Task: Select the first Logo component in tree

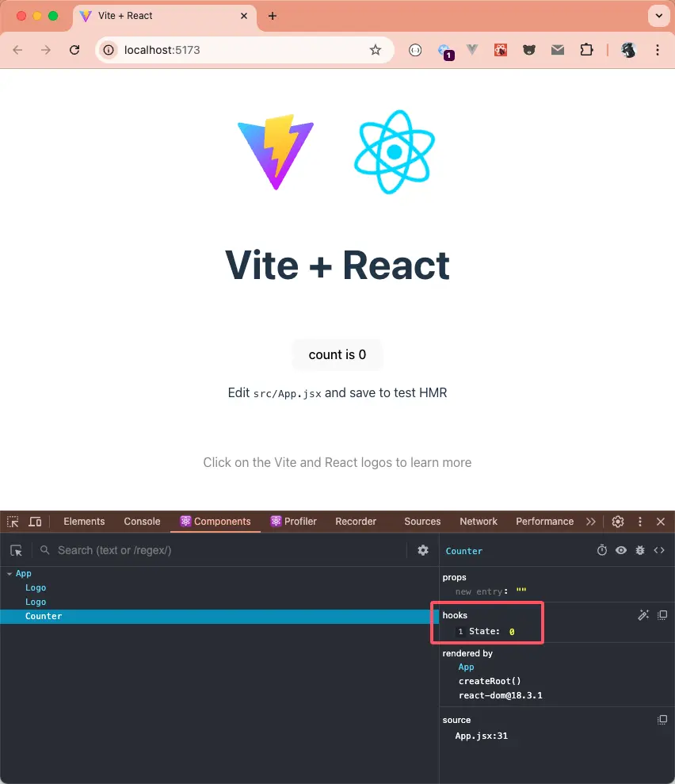Action: coord(36,588)
